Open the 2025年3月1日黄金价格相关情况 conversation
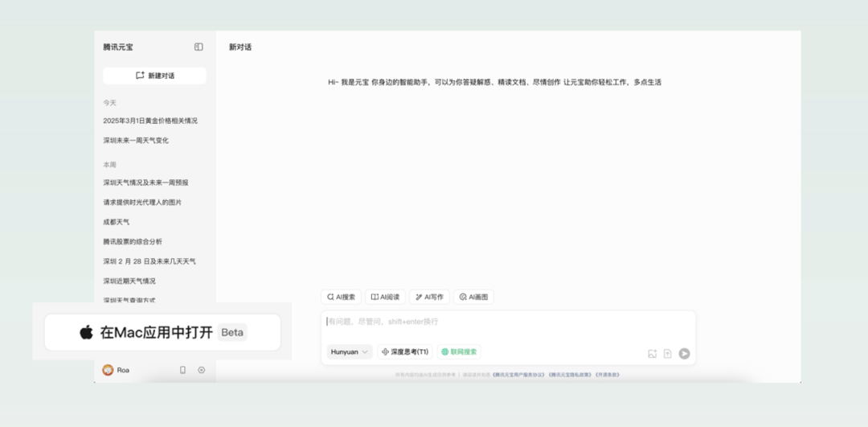The height and width of the screenshot is (427, 868). (150, 121)
